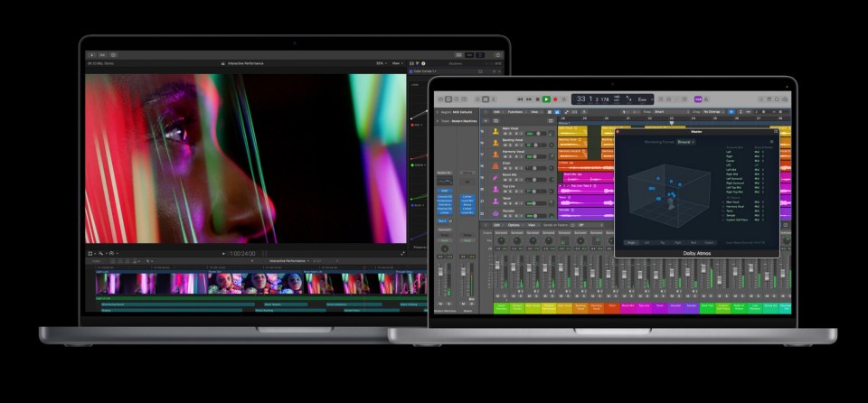Click the Index button in Final Cut timeline
The image size is (868, 403).
[97, 261]
